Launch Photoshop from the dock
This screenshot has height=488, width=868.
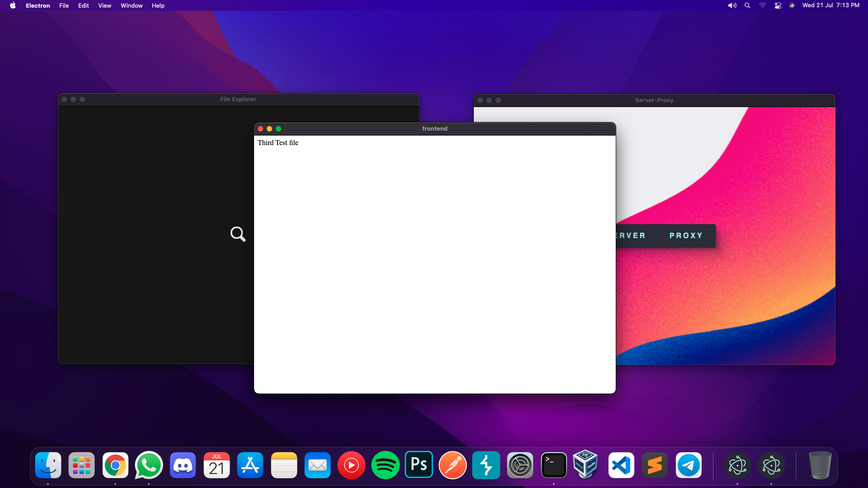coord(419,465)
